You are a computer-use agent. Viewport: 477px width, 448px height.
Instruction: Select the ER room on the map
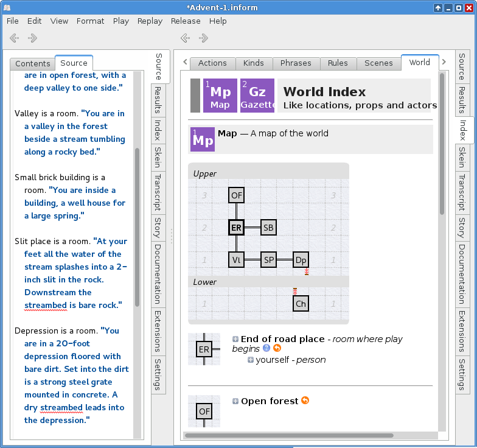(x=236, y=228)
